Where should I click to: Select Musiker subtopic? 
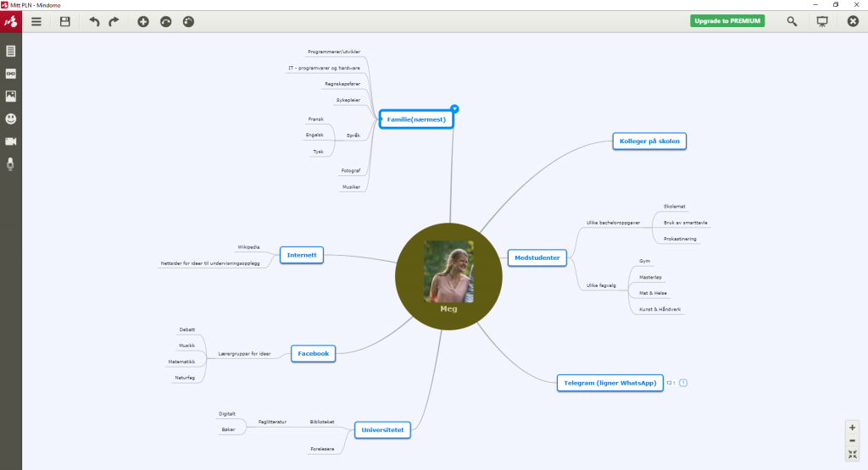(x=351, y=187)
